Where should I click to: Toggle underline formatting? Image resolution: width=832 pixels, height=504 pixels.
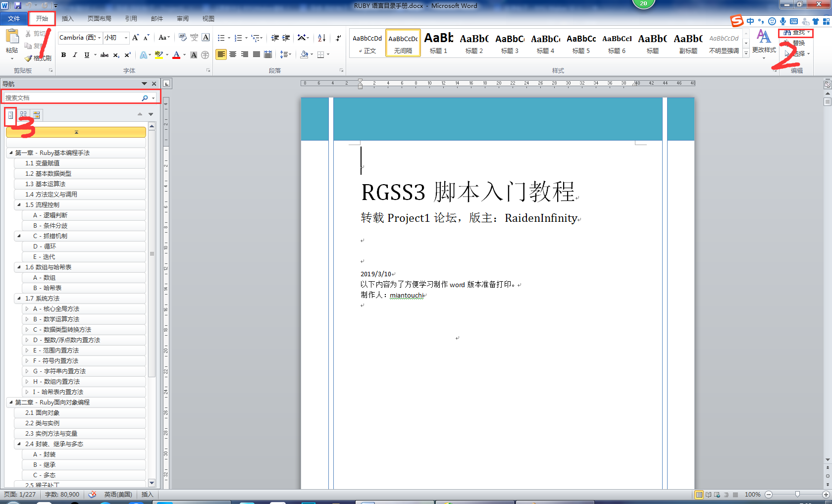point(87,55)
